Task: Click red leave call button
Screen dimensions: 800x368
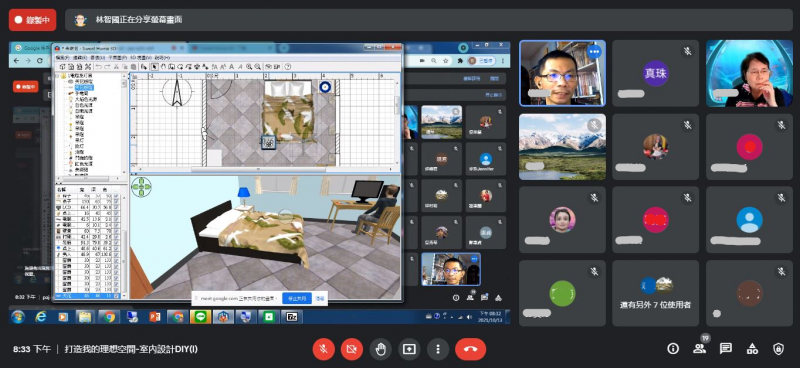Action: (x=470, y=349)
